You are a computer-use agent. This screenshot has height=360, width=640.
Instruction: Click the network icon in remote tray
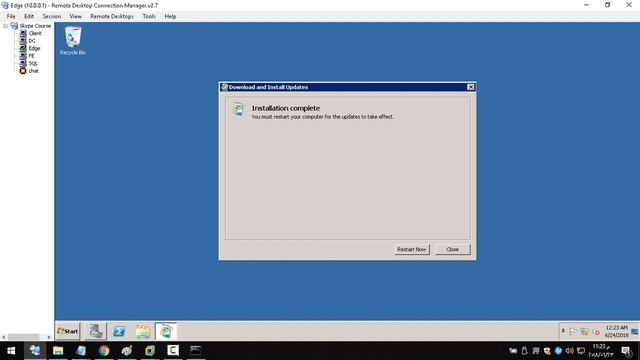click(584, 332)
